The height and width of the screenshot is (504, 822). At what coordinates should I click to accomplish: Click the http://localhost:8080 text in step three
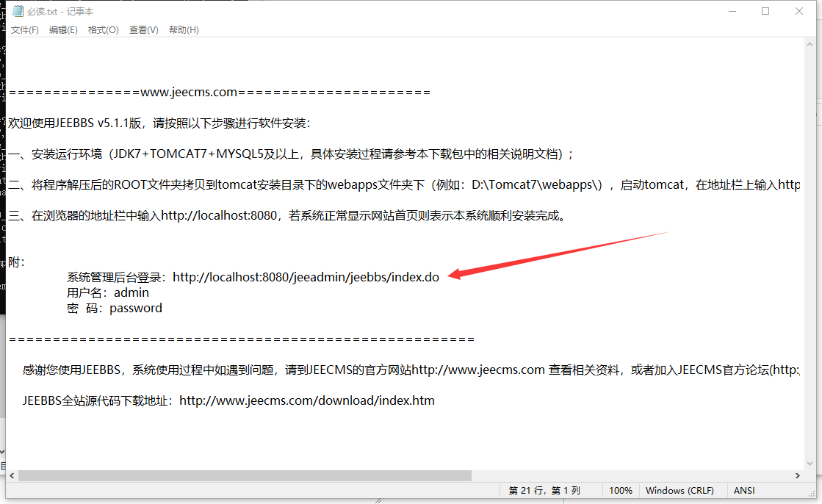point(219,215)
